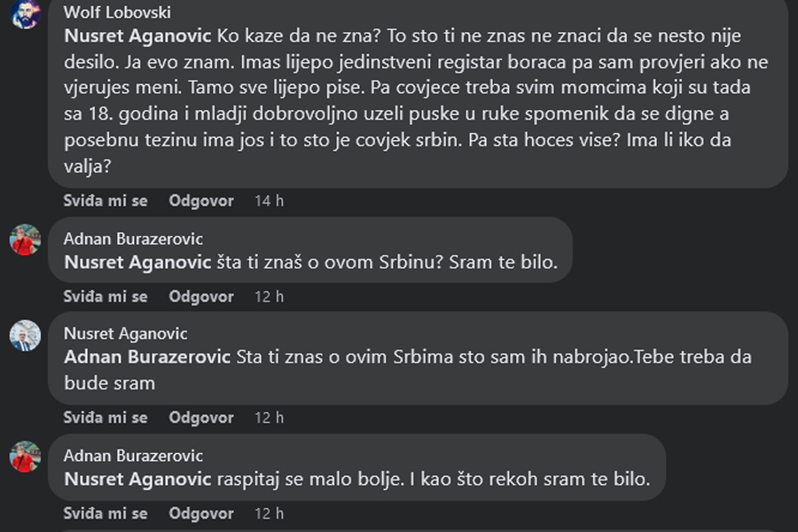Click Adnan Burazerovic's author name above "šta ti znaš"
Viewport: 798px width, 532px height.
coord(134,239)
